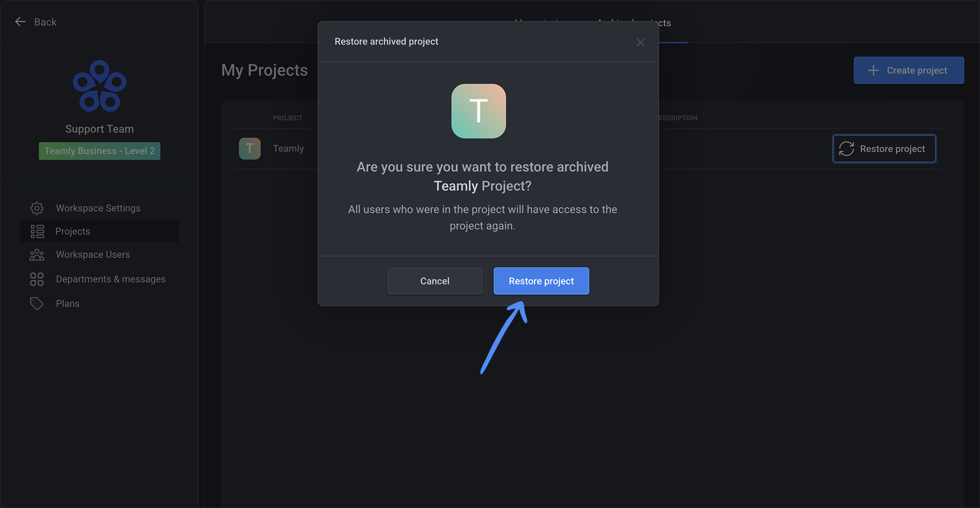Click the Workspace Settings gear icon
This screenshot has height=508, width=980.
(x=37, y=208)
